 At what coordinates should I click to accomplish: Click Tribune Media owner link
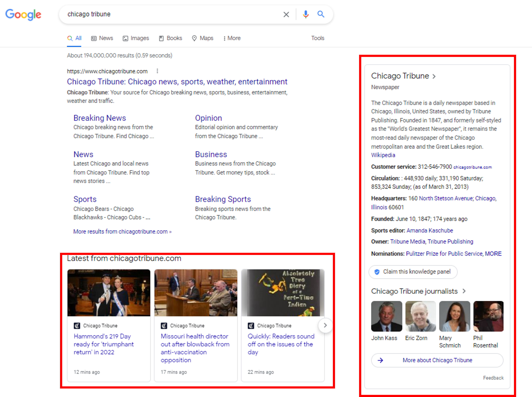pos(408,242)
